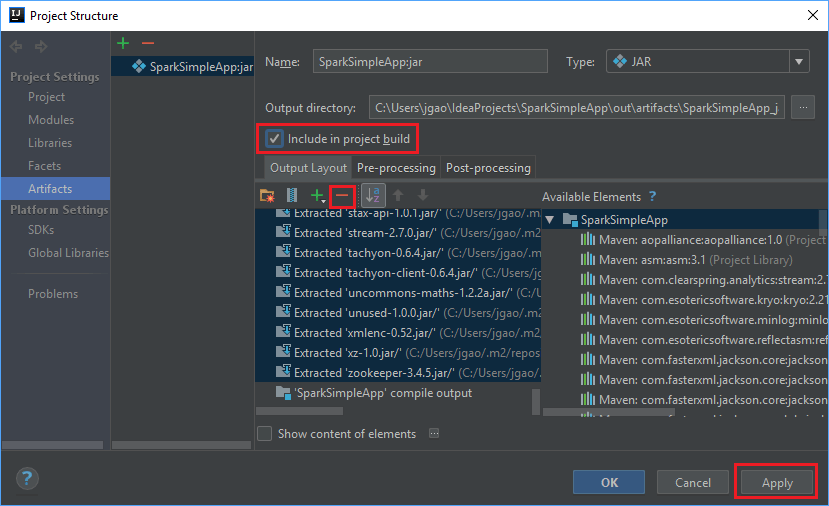Click the Show content options ellipsis icon
This screenshot has height=506, width=829.
point(434,434)
